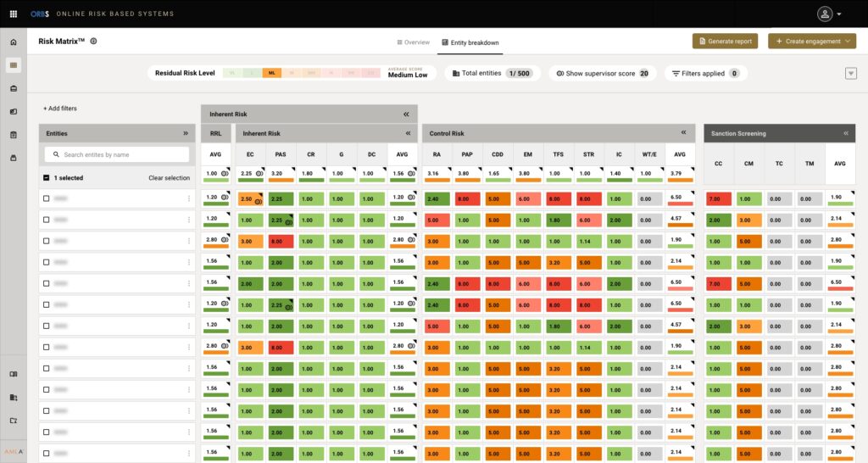Expand the Entities panel chevron
Viewport: 868px width, 463px height.
[x=186, y=133]
